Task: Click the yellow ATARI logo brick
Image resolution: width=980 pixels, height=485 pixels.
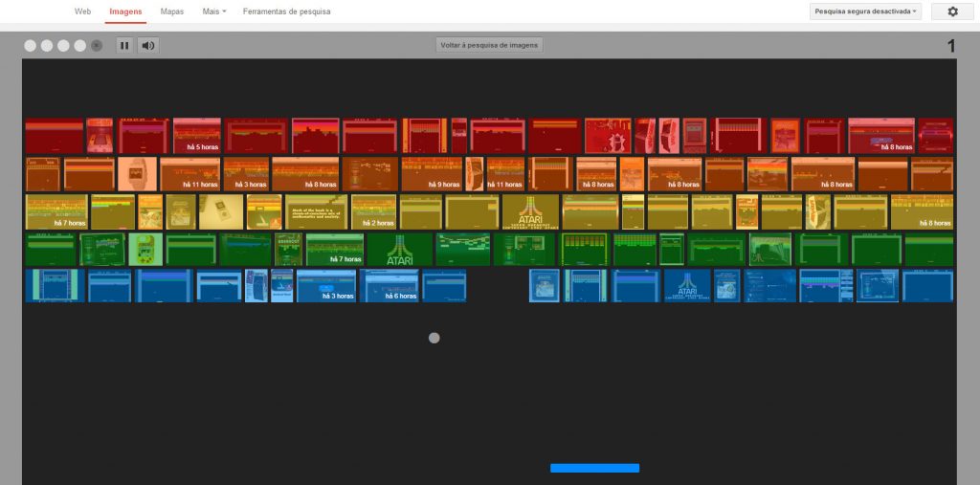Action: coord(530,212)
